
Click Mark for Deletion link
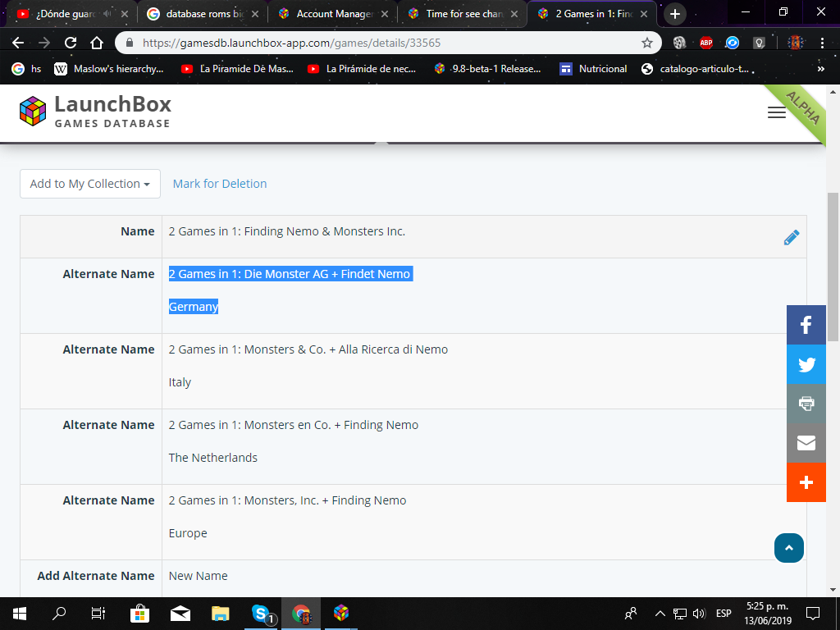tap(220, 184)
